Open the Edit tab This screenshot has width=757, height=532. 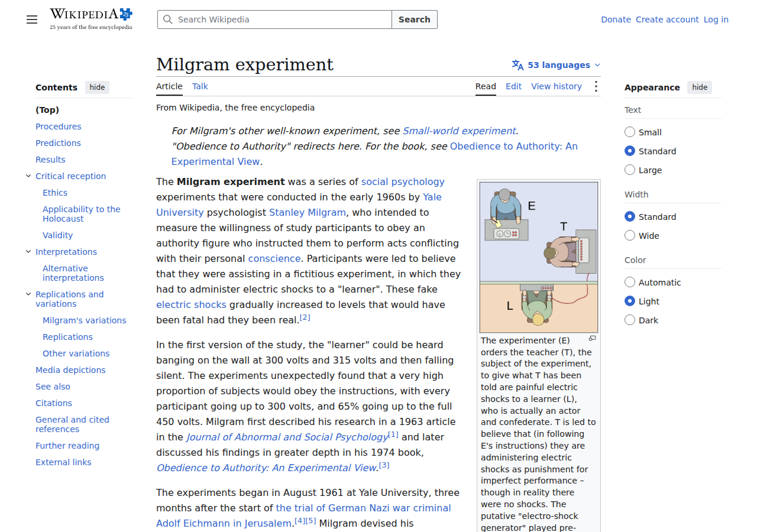pyautogui.click(x=513, y=86)
